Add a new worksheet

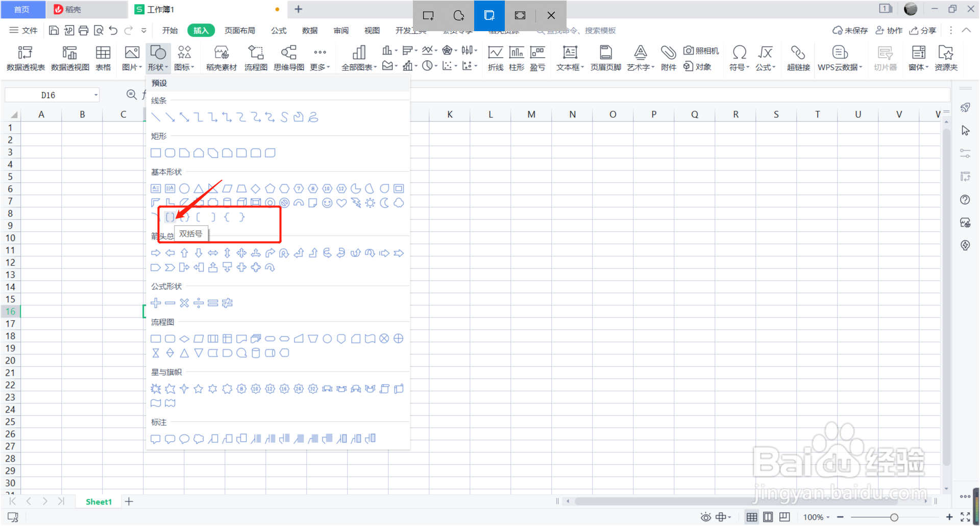pyautogui.click(x=129, y=501)
